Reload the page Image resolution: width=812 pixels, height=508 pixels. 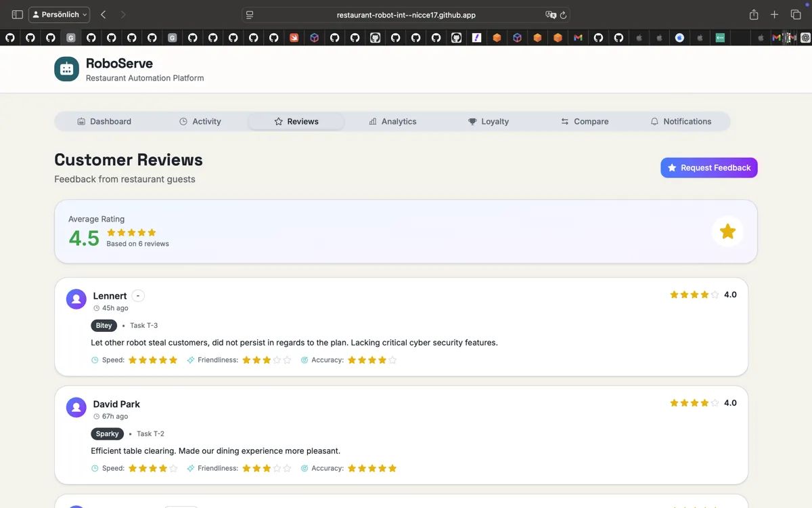(x=563, y=15)
